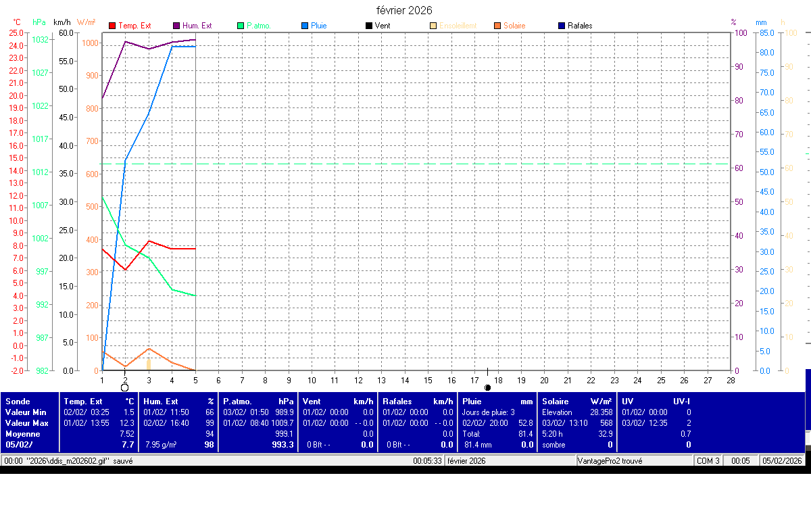Select the Temp. Ext column header
This screenshot has height=532, width=811.
(x=83, y=401)
